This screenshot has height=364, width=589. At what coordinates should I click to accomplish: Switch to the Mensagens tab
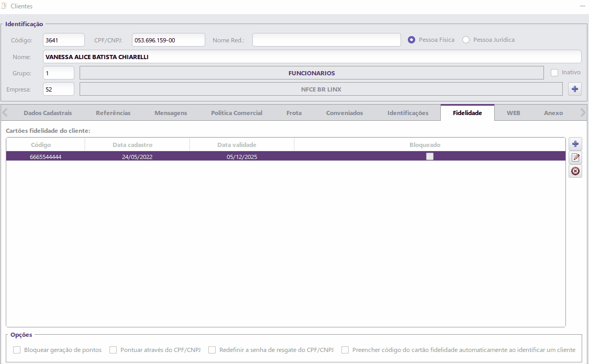click(x=171, y=113)
